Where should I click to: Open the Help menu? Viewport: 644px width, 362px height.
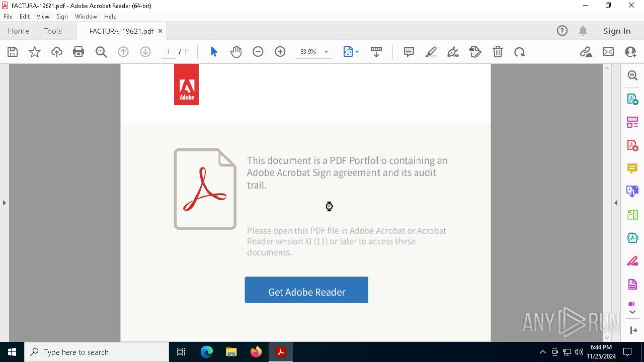110,16
